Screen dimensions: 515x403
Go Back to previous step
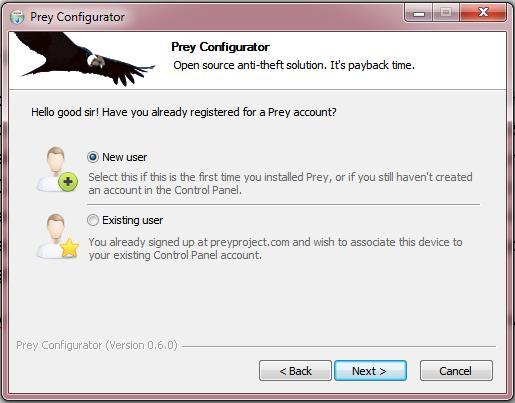tap(295, 370)
